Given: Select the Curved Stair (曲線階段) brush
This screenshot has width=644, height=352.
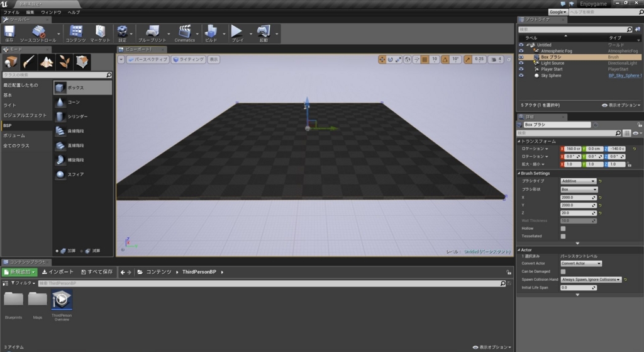Looking at the screenshot, I should [82, 131].
